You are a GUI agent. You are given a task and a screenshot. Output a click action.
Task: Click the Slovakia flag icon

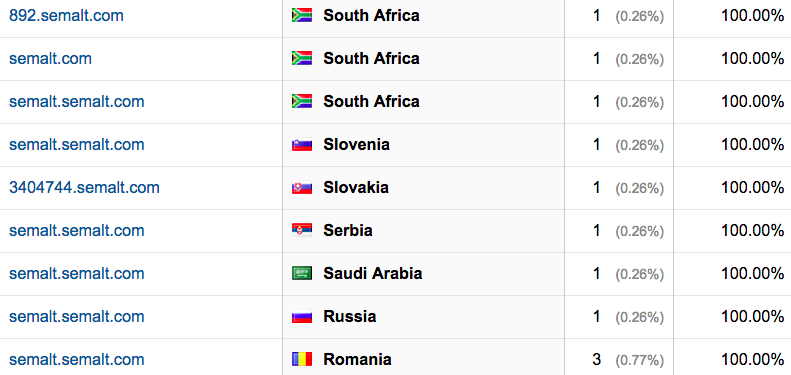point(302,188)
